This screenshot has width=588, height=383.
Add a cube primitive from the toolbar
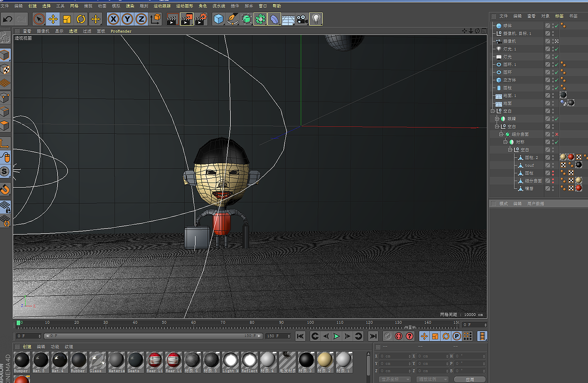(x=219, y=19)
